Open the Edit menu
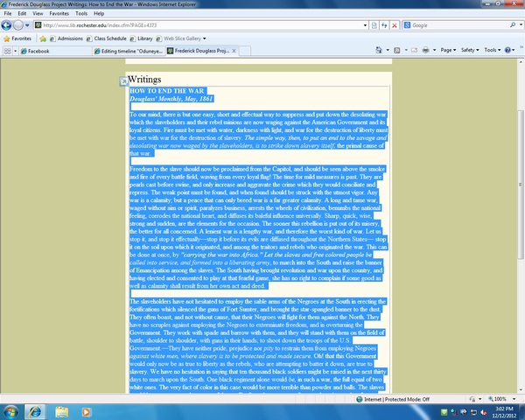The height and width of the screenshot is (420, 525). click(22, 13)
